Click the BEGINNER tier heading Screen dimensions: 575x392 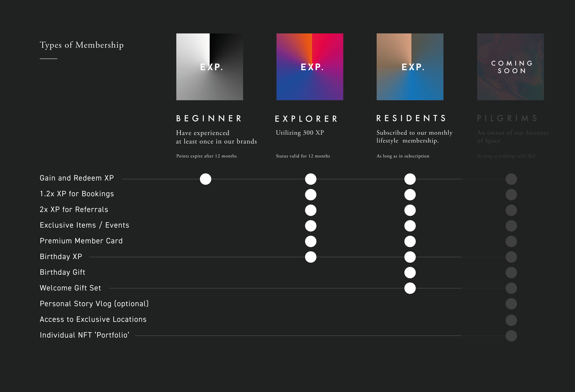tap(209, 119)
